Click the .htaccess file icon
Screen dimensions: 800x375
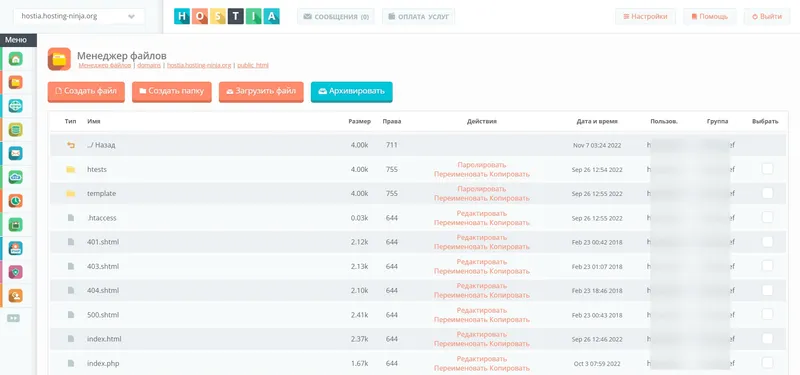71,218
